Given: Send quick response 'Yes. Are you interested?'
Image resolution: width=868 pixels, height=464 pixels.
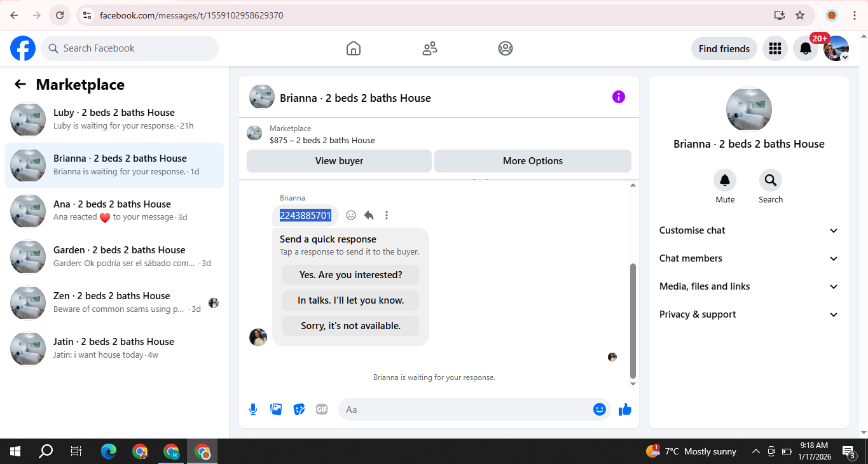Looking at the screenshot, I should [x=350, y=275].
